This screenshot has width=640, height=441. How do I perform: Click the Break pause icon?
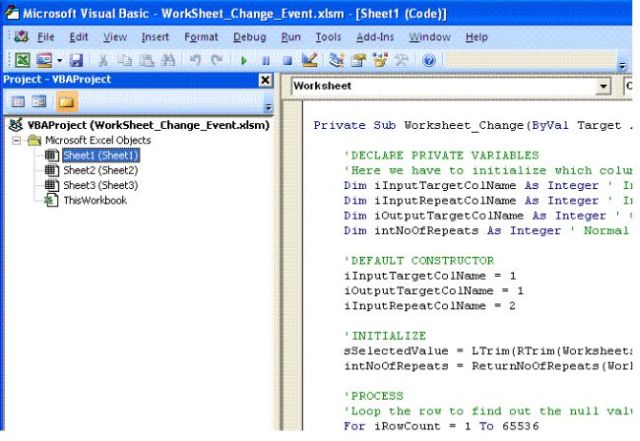[x=266, y=61]
